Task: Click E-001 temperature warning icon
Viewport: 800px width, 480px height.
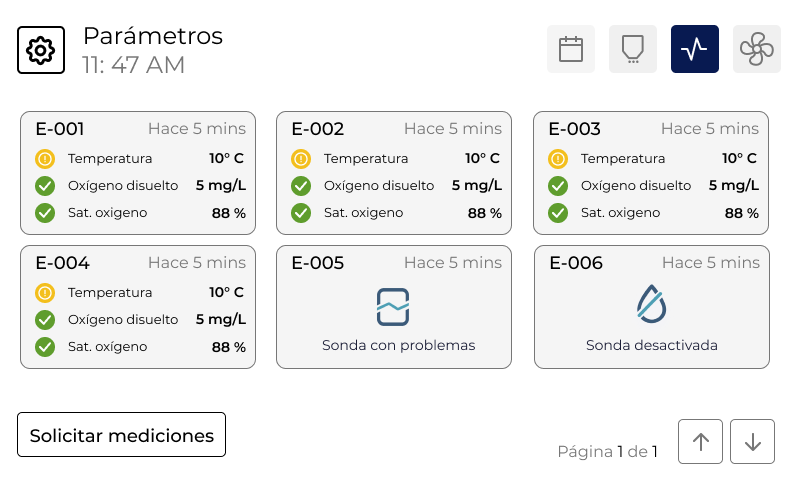Action: pos(45,159)
